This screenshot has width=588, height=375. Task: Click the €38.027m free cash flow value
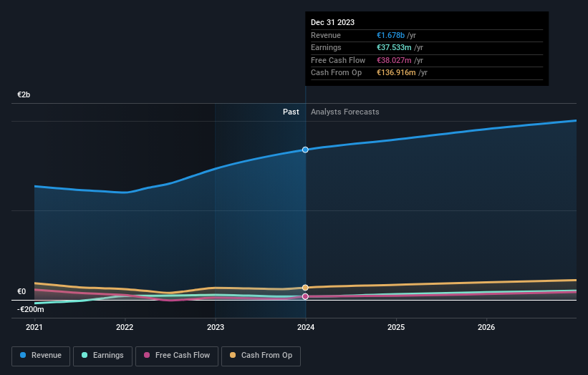pos(394,60)
